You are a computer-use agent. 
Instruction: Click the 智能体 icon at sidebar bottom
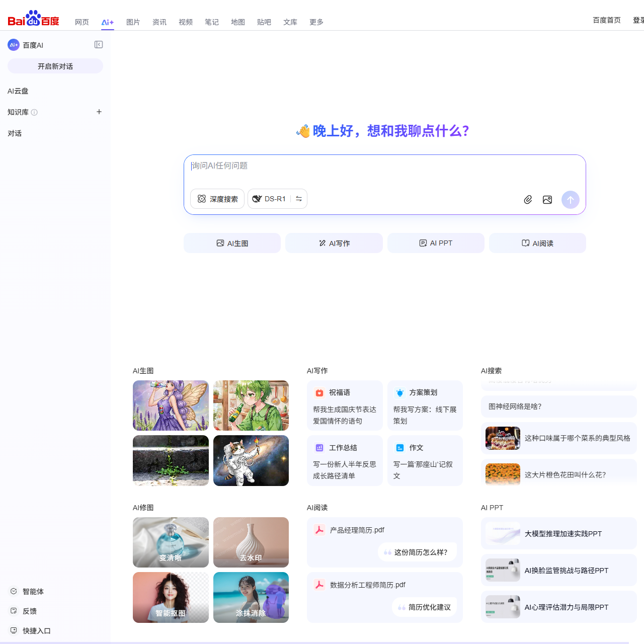pos(14,591)
